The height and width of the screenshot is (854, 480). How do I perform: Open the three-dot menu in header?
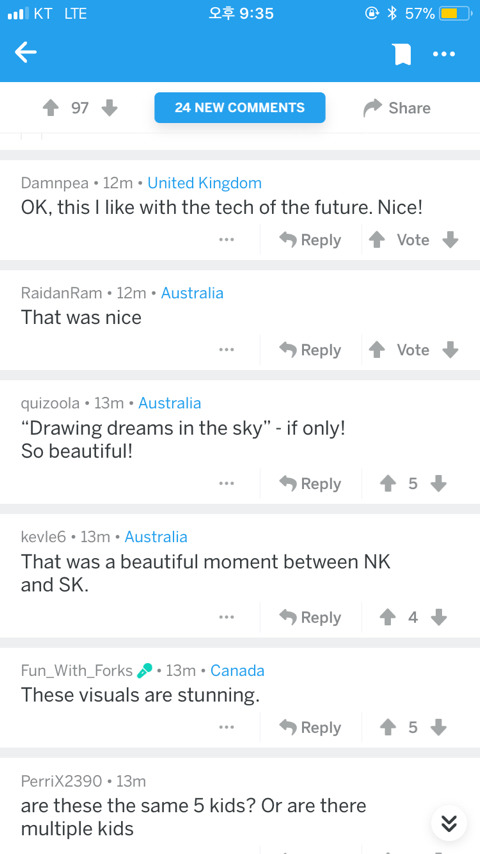click(443, 54)
